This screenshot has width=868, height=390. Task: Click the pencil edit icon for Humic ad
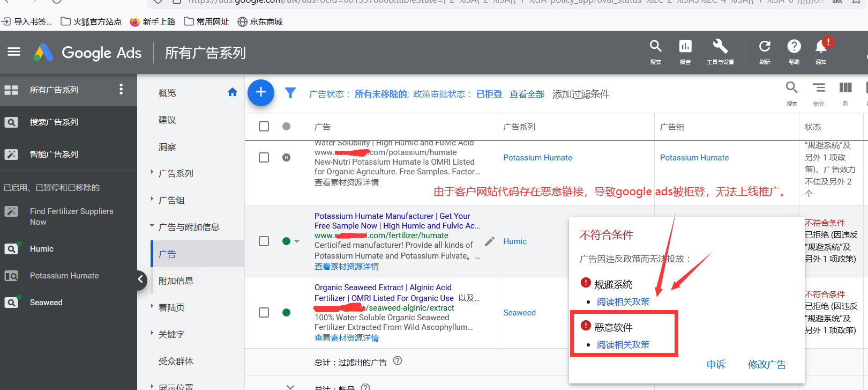pos(489,241)
